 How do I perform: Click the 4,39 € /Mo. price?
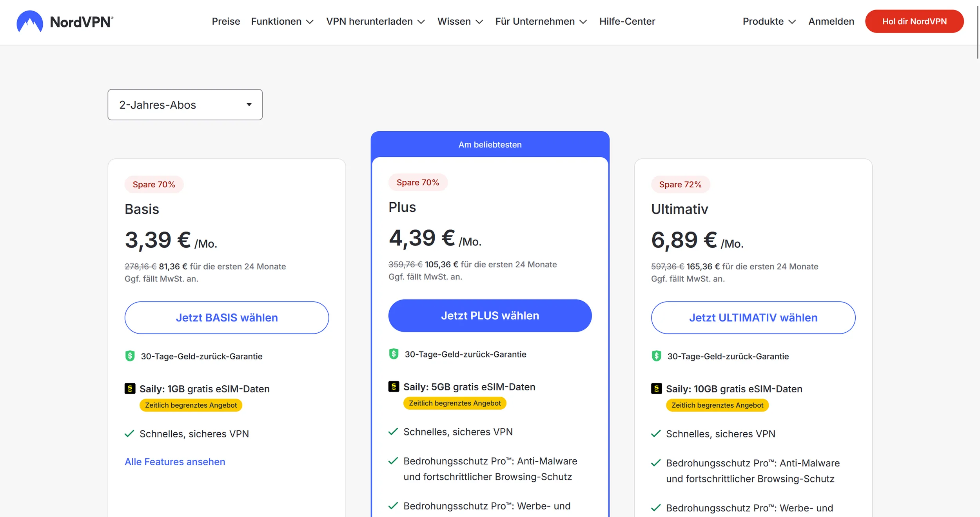[x=435, y=238]
